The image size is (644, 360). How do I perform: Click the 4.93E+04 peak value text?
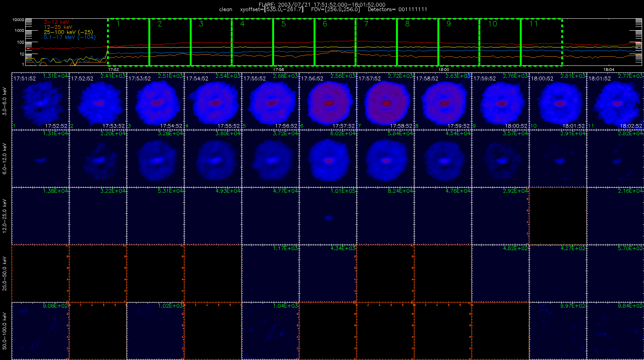pos(228,191)
